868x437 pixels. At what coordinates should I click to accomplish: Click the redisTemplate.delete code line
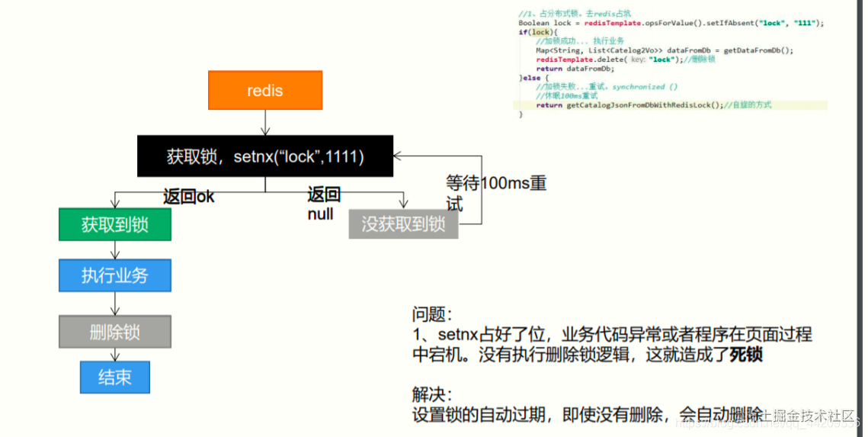pyautogui.click(x=626, y=59)
